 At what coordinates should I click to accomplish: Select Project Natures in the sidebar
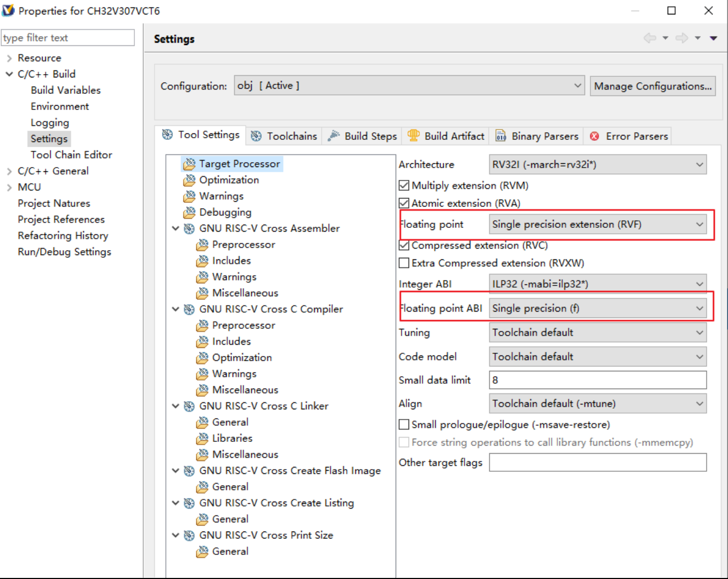[x=54, y=203]
